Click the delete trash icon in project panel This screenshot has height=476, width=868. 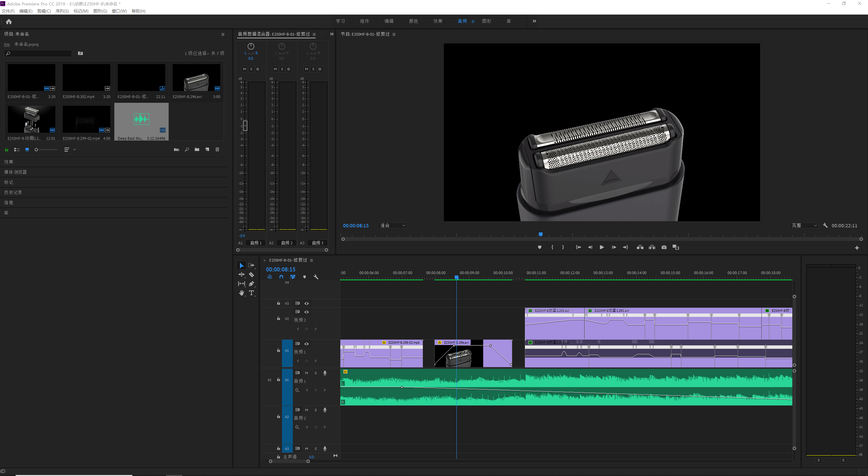point(218,149)
